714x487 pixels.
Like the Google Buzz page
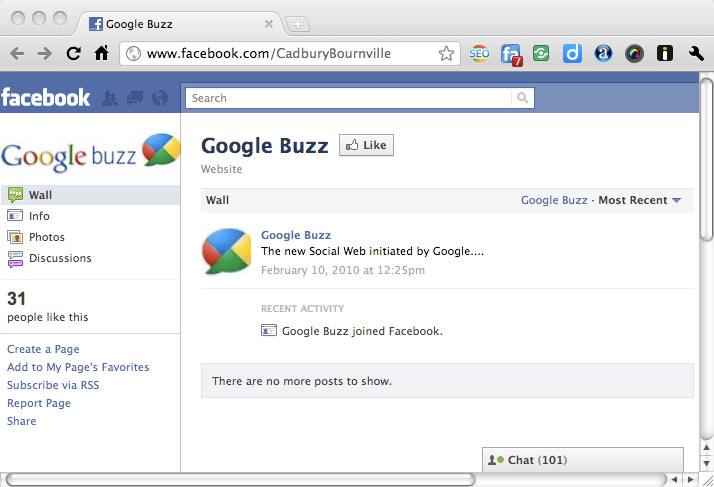point(366,145)
